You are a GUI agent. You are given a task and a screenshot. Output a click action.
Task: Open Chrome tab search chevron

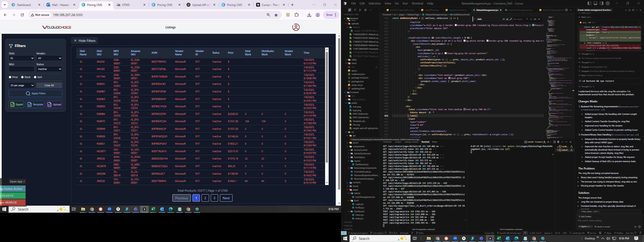[5, 5]
